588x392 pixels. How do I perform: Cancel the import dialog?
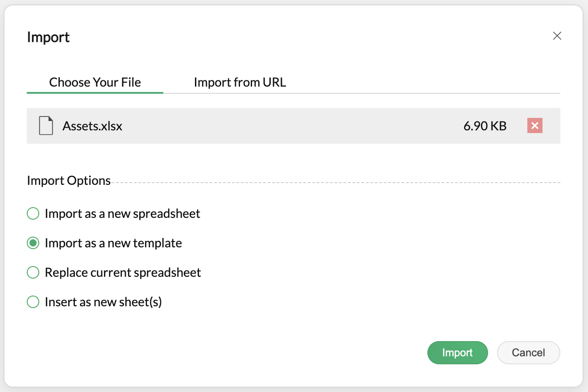(x=528, y=353)
